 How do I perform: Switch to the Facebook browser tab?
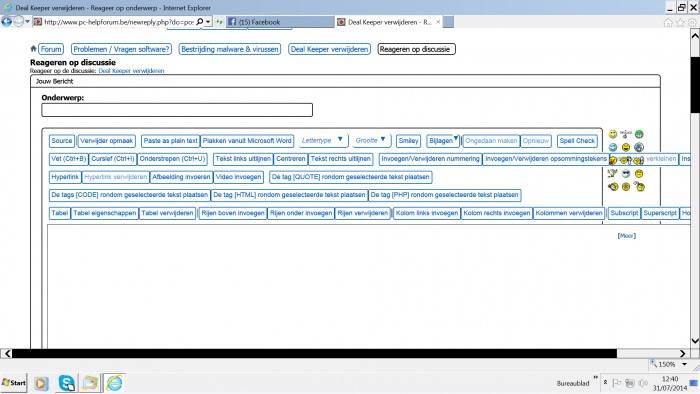tap(280, 22)
